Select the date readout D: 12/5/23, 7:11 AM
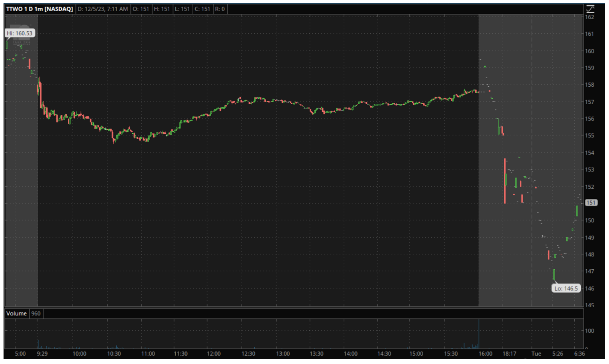This screenshot has width=609, height=364. click(x=102, y=9)
